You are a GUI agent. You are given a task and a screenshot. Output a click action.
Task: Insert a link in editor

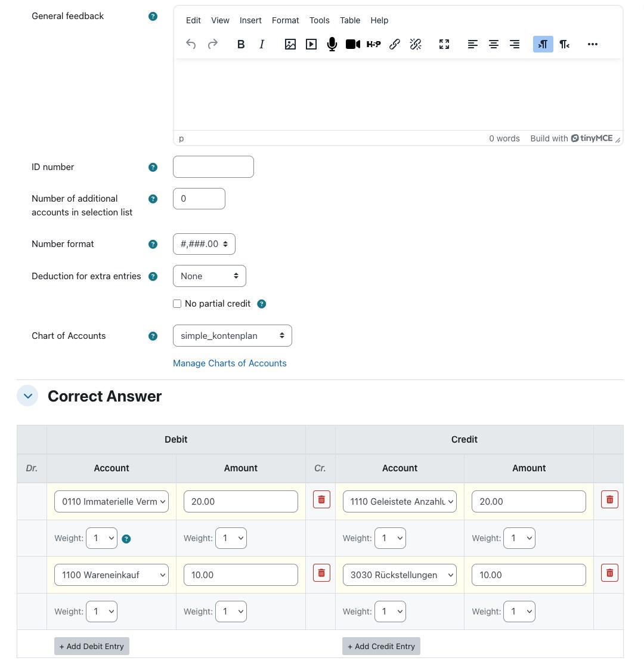(x=395, y=44)
